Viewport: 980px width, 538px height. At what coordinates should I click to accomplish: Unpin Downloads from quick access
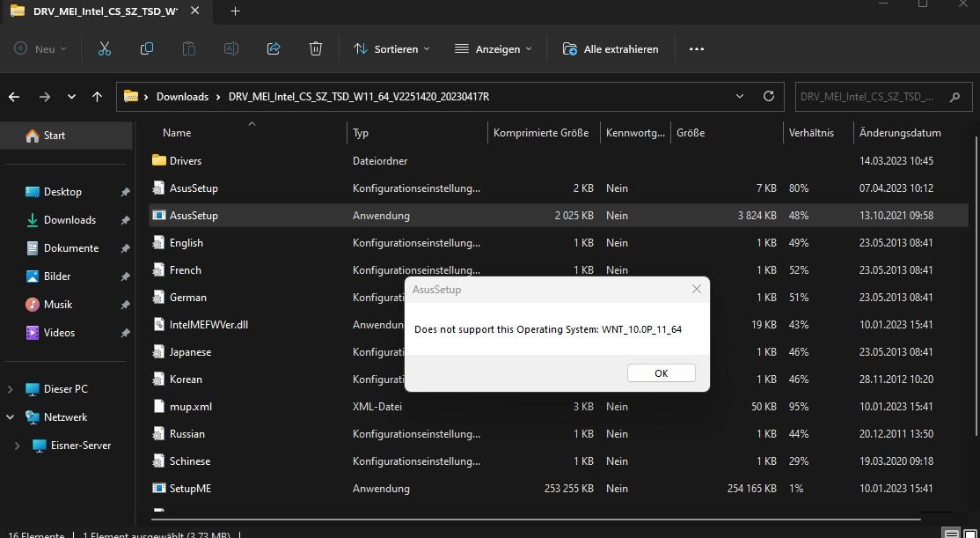coord(125,220)
